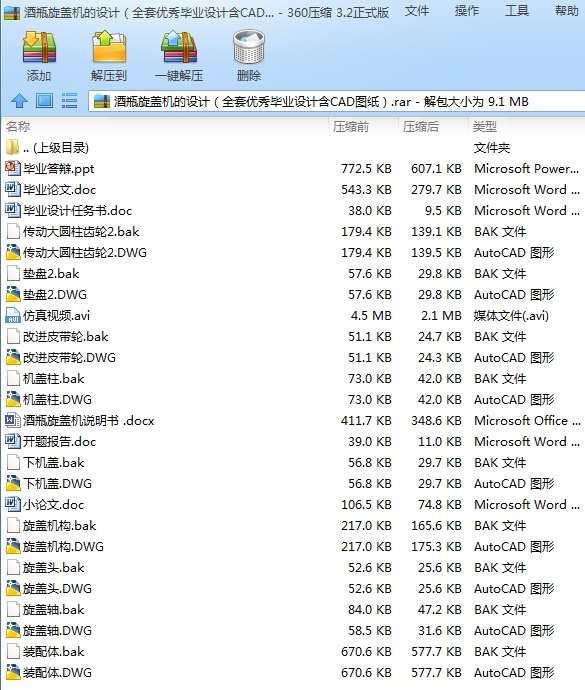The height and width of the screenshot is (690, 585).
Task: Click the 删除 (Delete) trash icon
Action: tap(249, 47)
